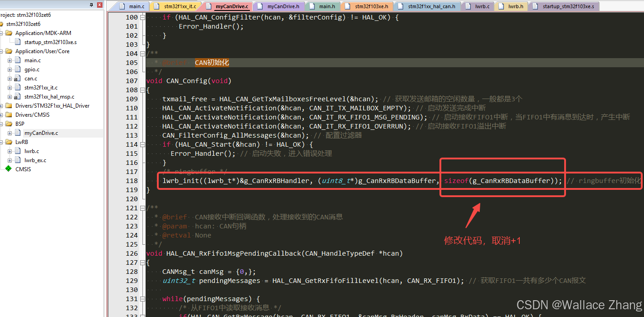Click the lwrb_ex.c file icon
This screenshot has height=317, width=644.
tap(17, 160)
